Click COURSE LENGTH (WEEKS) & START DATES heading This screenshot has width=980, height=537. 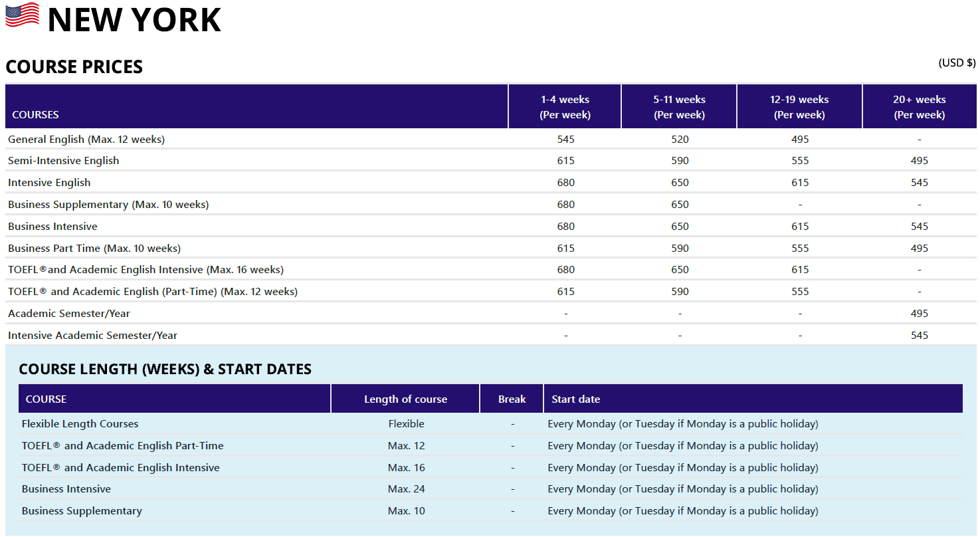(x=165, y=369)
